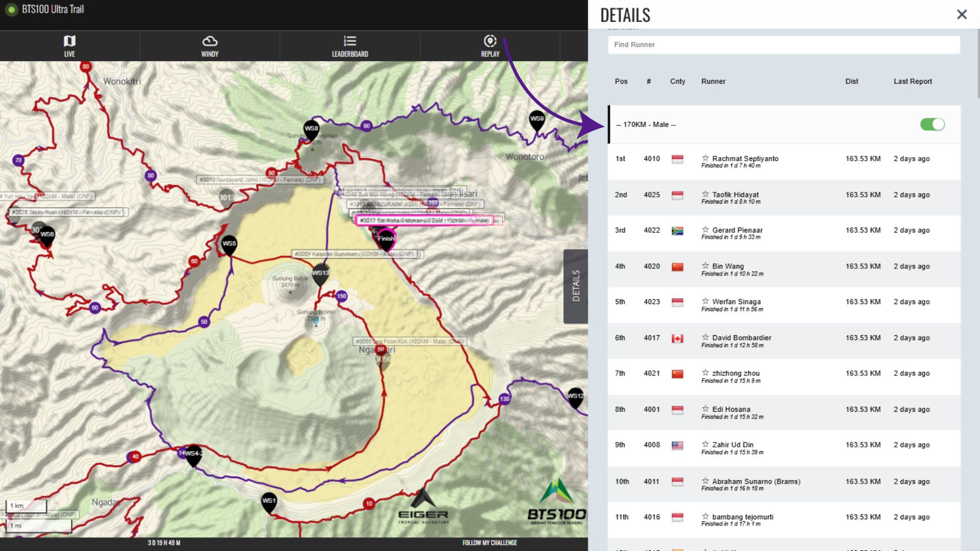Screen dimensions: 980x551
Task: Toggle the 170KM Male category switch
Action: click(932, 124)
